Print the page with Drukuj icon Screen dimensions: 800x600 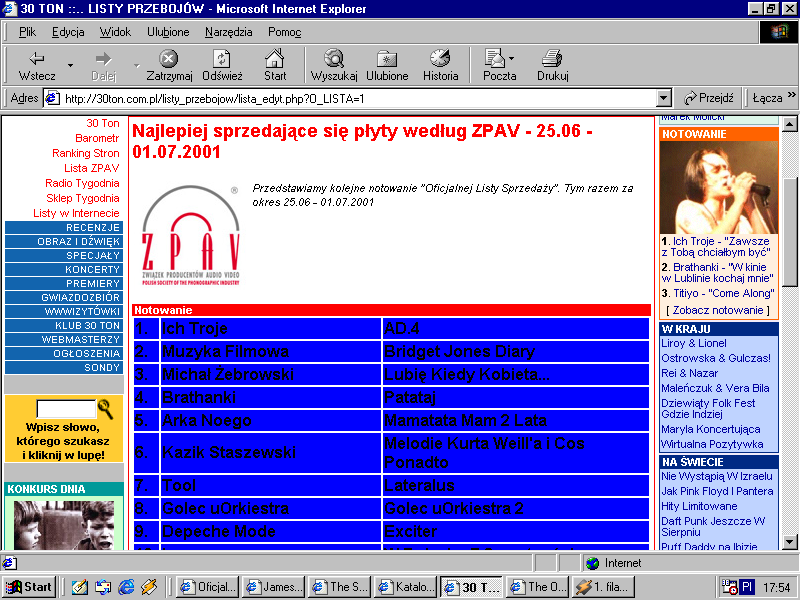pyautogui.click(x=552, y=59)
